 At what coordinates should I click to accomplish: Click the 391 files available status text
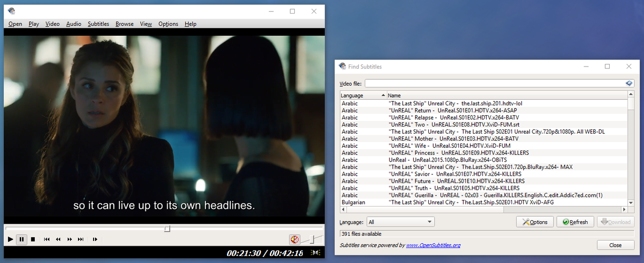pyautogui.click(x=361, y=234)
